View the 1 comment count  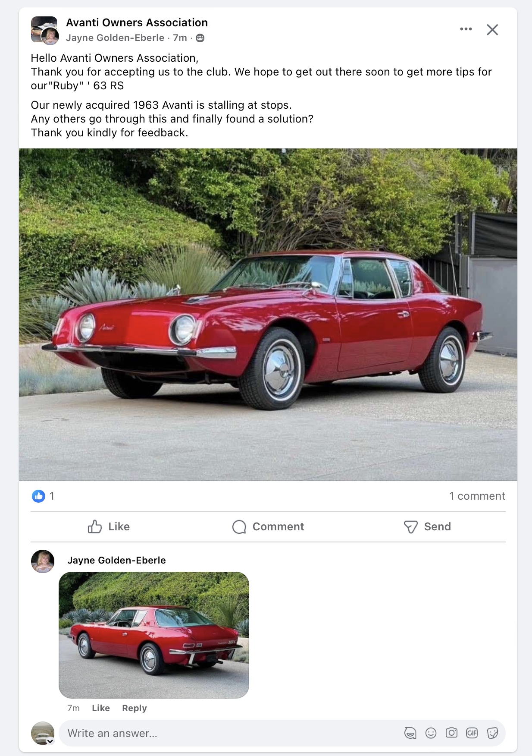477,496
